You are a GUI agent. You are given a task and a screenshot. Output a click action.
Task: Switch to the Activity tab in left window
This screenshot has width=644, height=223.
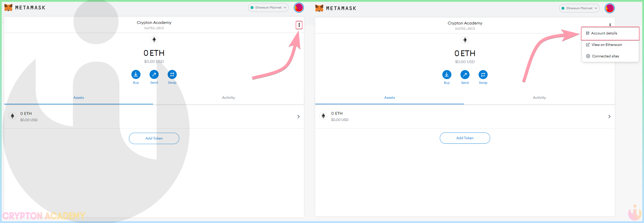click(x=228, y=98)
